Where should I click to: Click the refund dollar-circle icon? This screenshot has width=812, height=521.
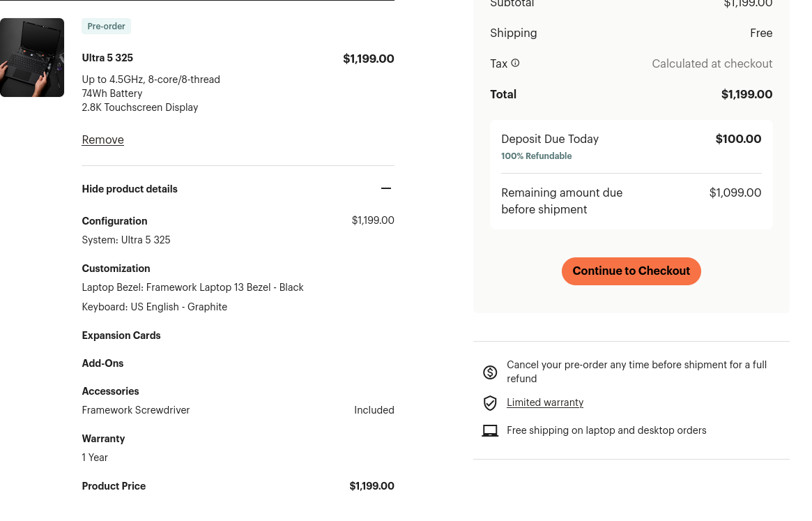click(x=490, y=372)
